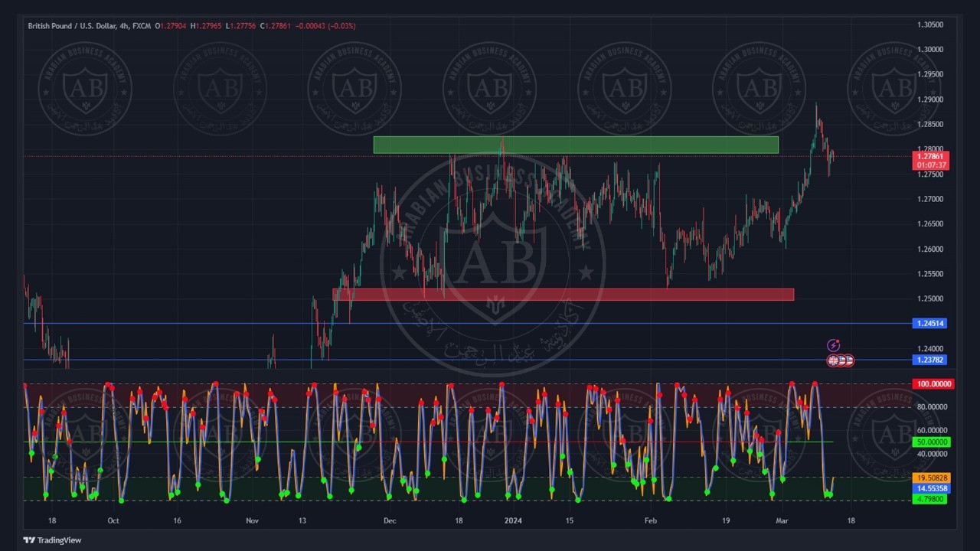Click the Feb label on time axis
Screen dimensions: 980x551
[x=650, y=520]
